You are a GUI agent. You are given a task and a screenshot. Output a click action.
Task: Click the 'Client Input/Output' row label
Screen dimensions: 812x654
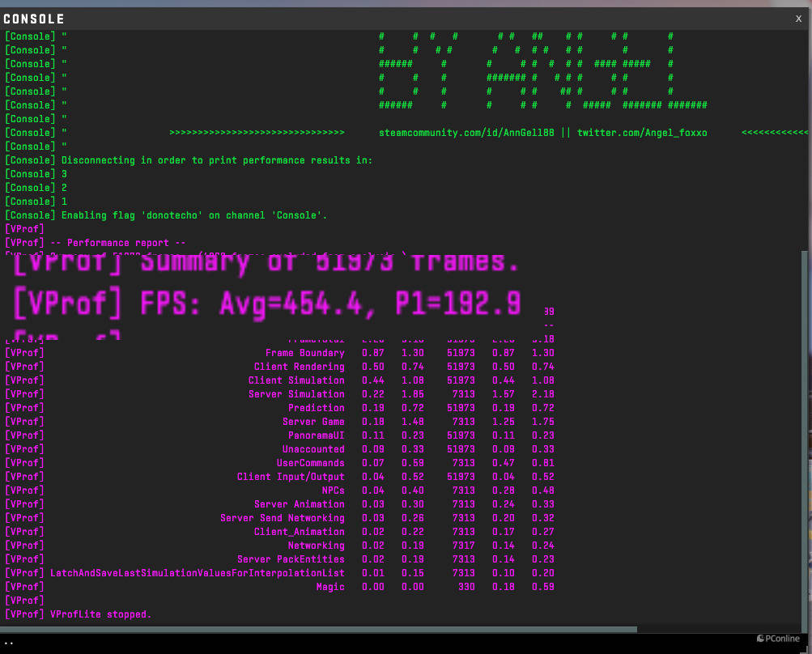point(291,477)
